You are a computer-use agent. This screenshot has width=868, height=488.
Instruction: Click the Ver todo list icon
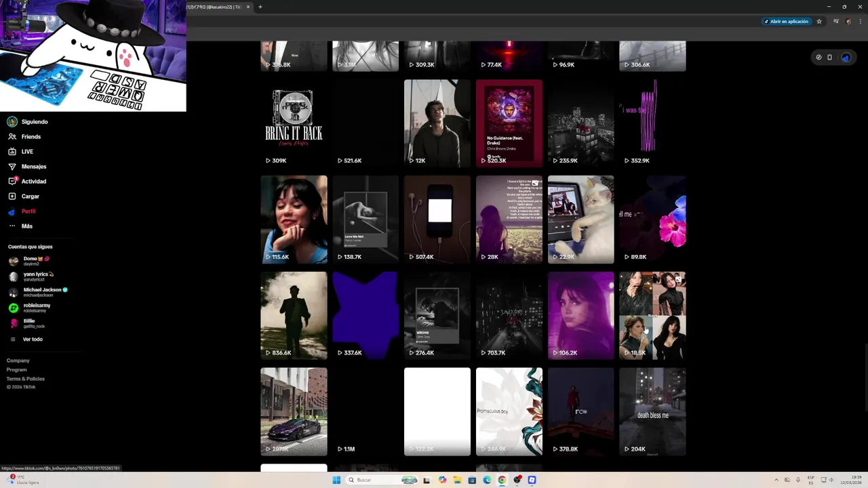pyautogui.click(x=12, y=340)
